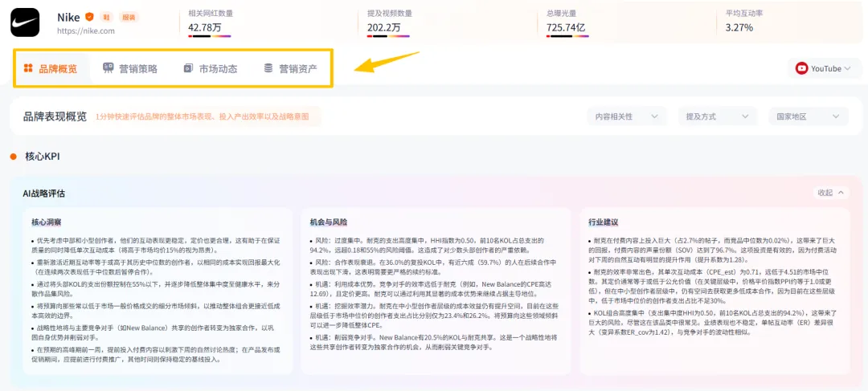Open the https://nike.com link
Image resolution: width=868 pixels, height=391 pixels.
coord(86,31)
